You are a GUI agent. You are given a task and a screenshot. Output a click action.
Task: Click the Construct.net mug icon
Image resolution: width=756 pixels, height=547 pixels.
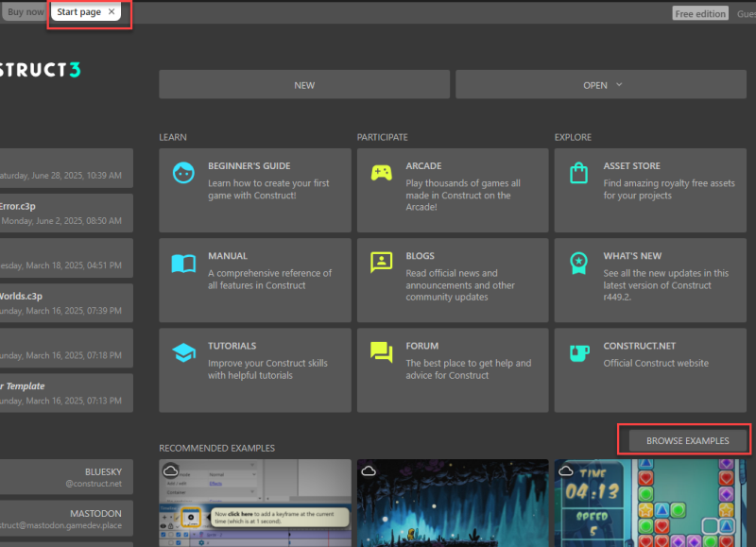point(579,352)
